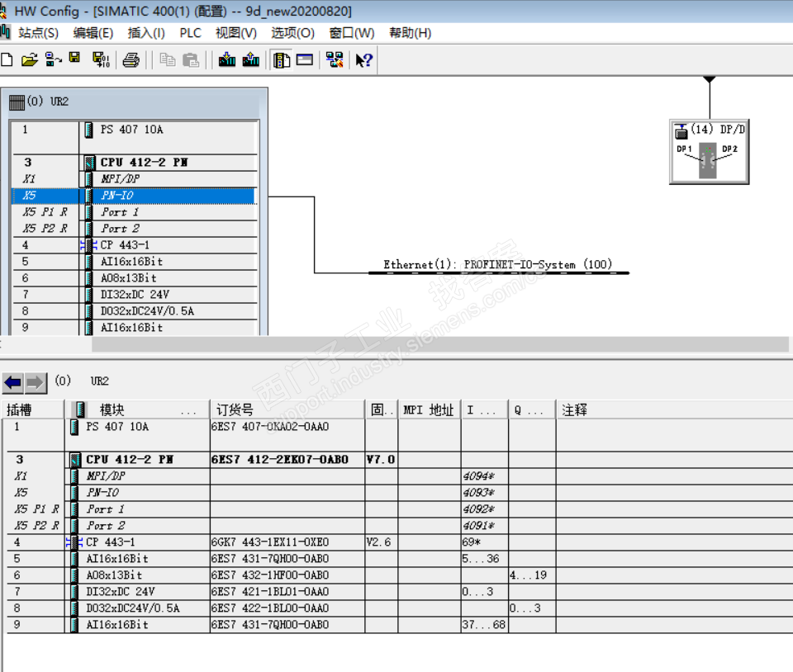Click order number 6ES7 412-2EK07-0AB0

tap(280, 460)
